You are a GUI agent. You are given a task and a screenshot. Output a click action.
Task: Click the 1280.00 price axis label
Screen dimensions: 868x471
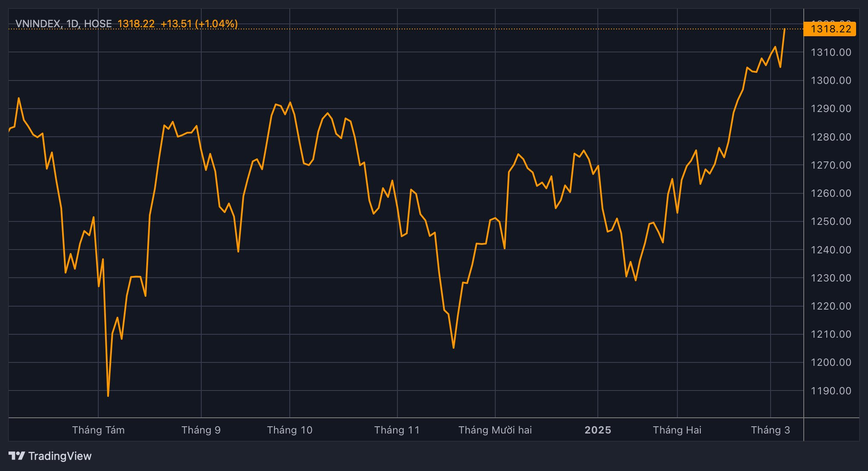pyautogui.click(x=831, y=137)
